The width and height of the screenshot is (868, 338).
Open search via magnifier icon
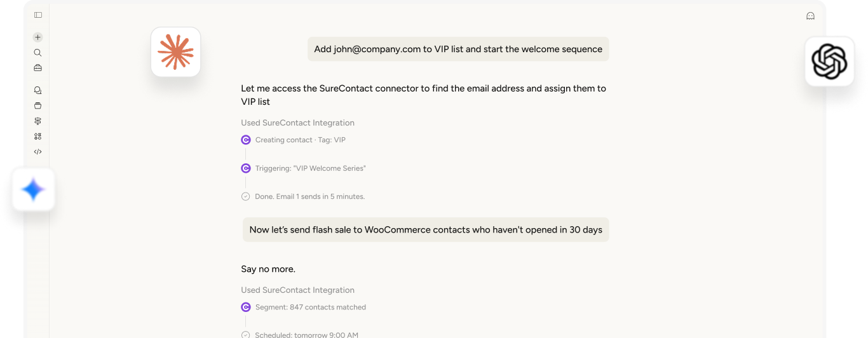[x=38, y=53]
